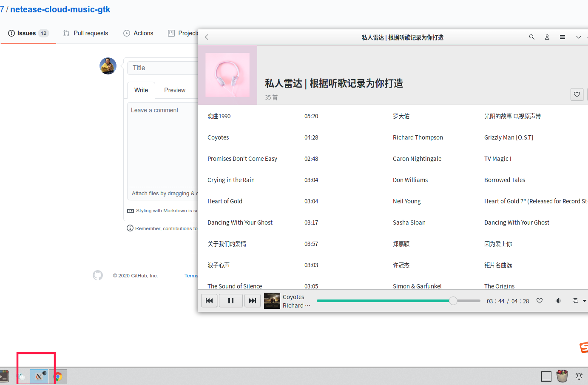
Task: Select Promises Don't Come Easy song
Action: coord(242,159)
